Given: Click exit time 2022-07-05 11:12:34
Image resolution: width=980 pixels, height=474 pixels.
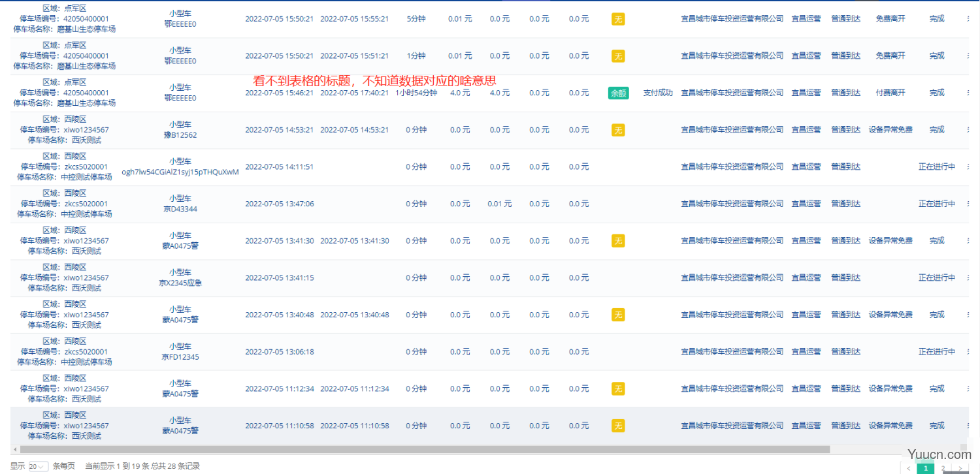Looking at the screenshot, I should click(x=354, y=388).
